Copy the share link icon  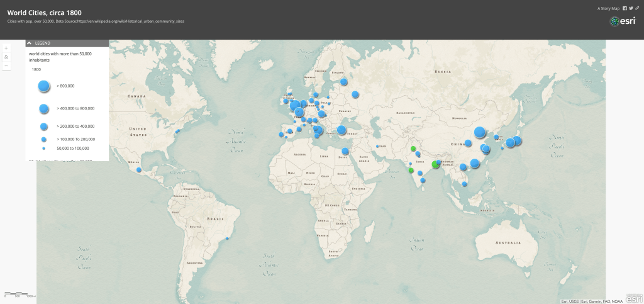point(637,8)
